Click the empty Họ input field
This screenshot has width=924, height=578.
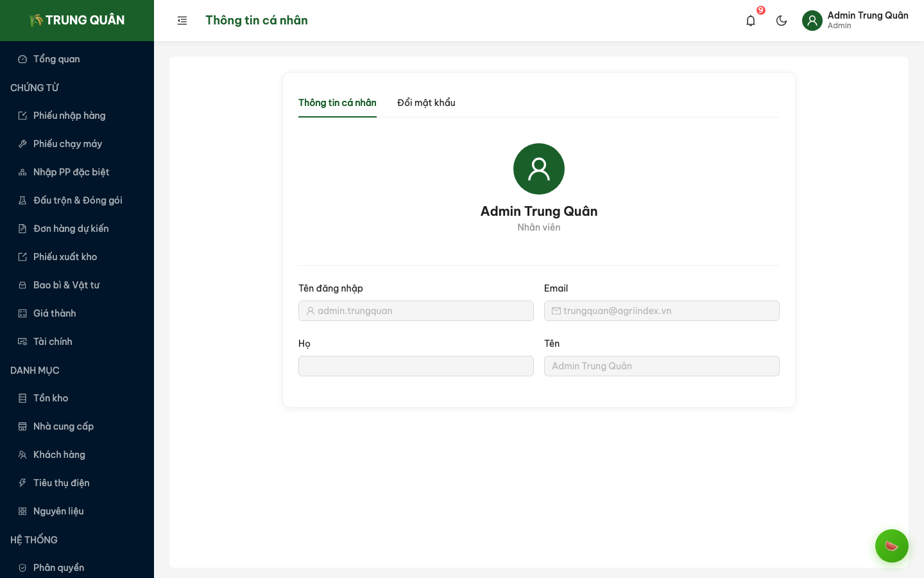416,366
